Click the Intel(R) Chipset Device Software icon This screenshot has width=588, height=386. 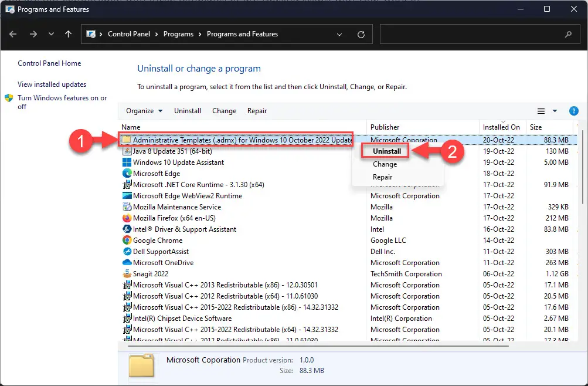(x=127, y=319)
